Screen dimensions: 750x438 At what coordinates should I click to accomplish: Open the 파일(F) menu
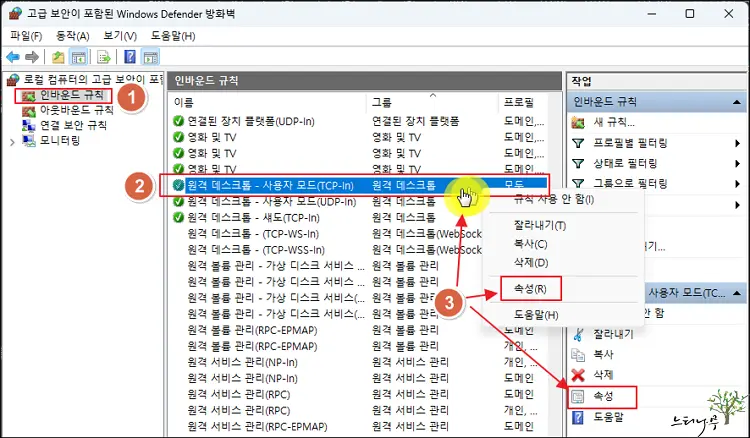[x=26, y=36]
